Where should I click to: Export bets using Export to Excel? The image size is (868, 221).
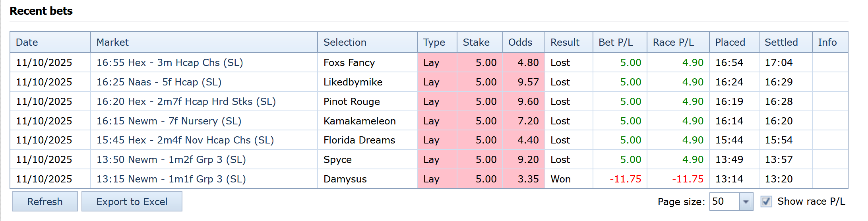click(x=132, y=202)
